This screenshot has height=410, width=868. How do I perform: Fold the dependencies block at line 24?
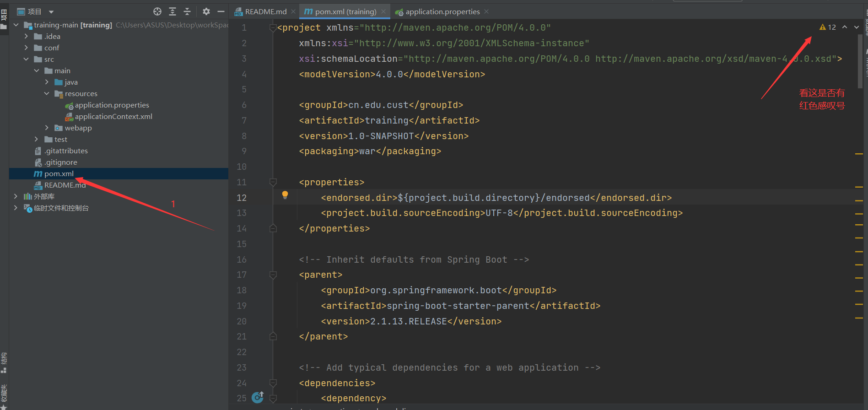pos(273,383)
